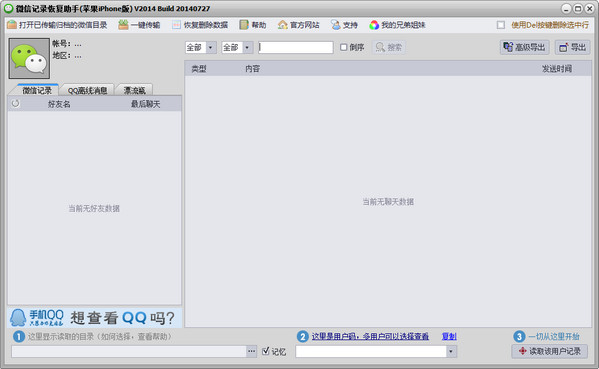Click the search keyword text field
The height and width of the screenshot is (369, 599).
pos(296,47)
